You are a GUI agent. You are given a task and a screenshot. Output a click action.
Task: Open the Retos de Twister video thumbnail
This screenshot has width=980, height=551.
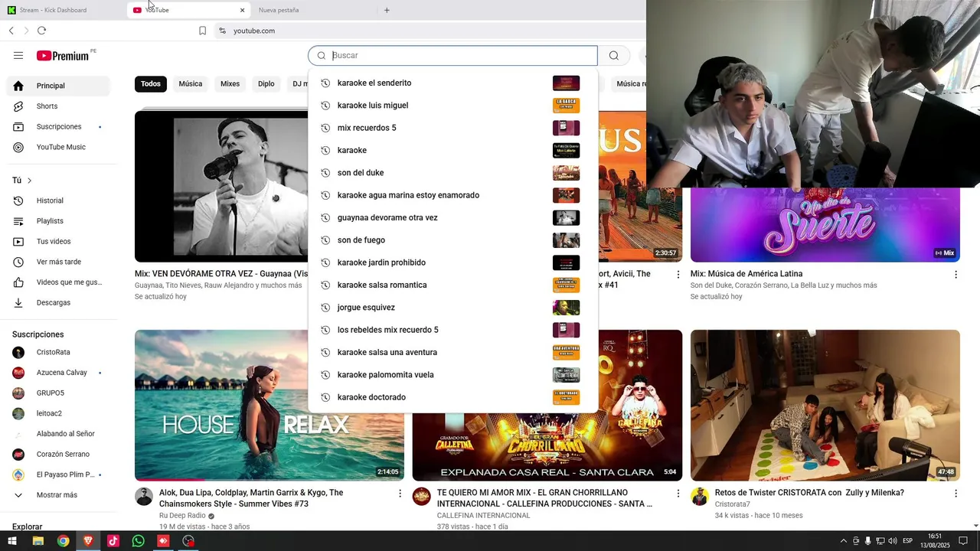pos(825,405)
